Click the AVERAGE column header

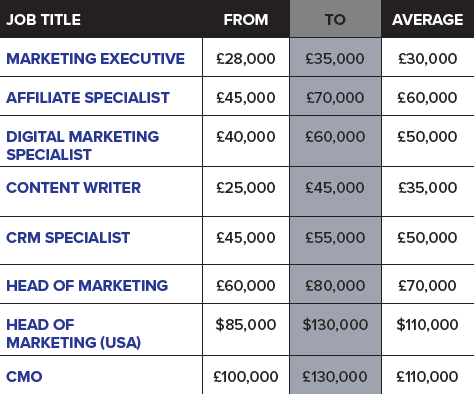[428, 20]
